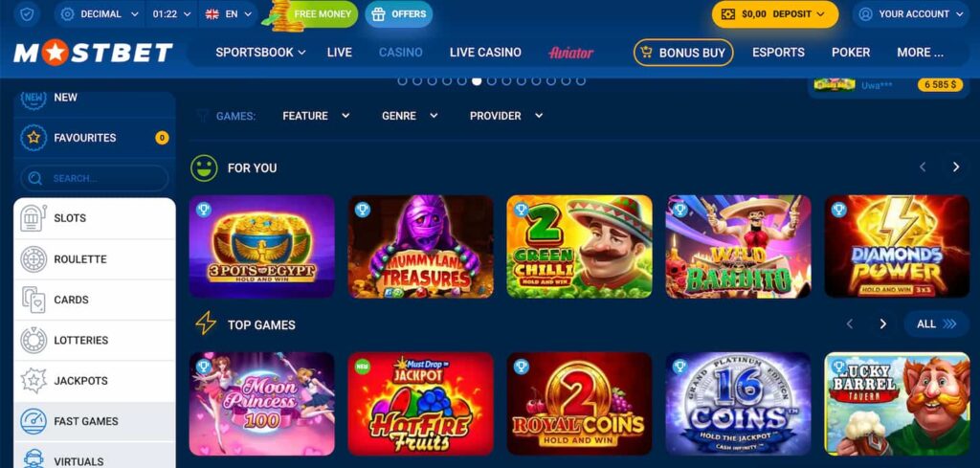Select the first carousel pagination dot
Image resolution: width=980 pixels, height=468 pixels.
click(403, 80)
